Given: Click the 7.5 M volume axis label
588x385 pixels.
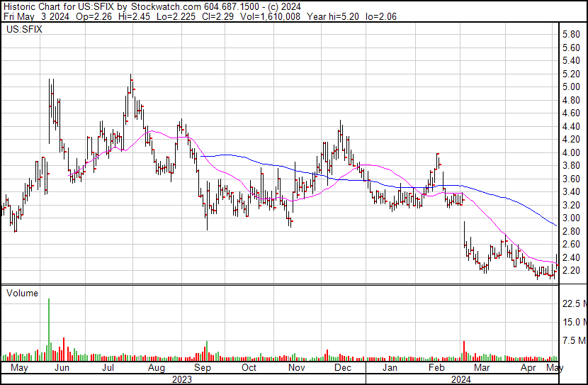Looking at the screenshot, I should [x=573, y=341].
